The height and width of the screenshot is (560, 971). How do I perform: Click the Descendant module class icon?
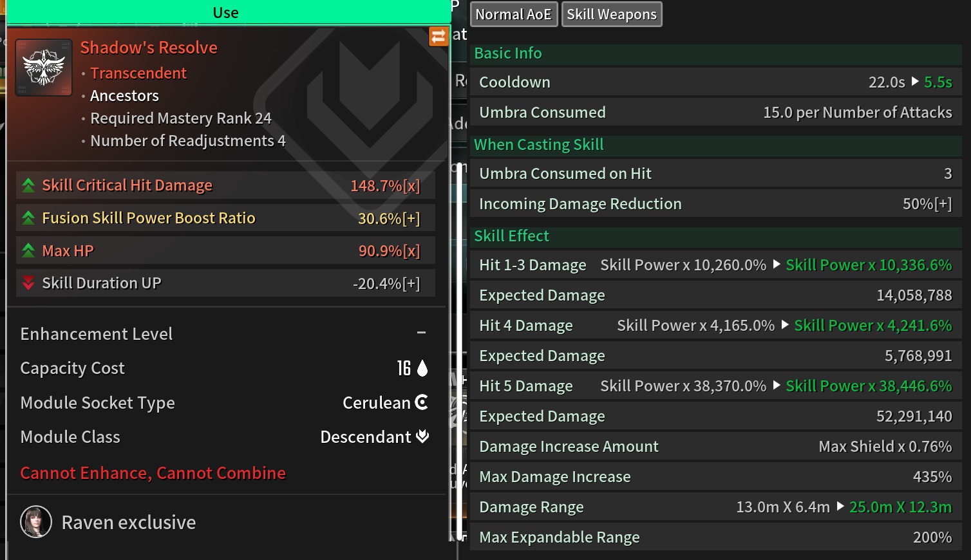[422, 436]
